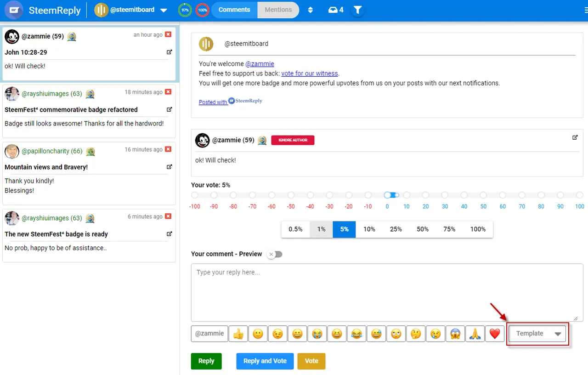Insert the squinting laughing emoji
588x375 pixels.
pos(337,334)
